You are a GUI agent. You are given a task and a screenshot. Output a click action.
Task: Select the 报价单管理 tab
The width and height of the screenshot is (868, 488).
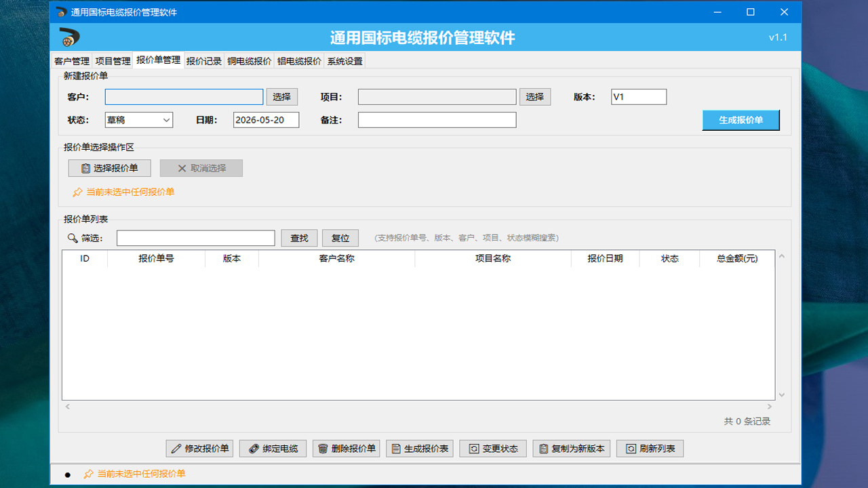158,60
